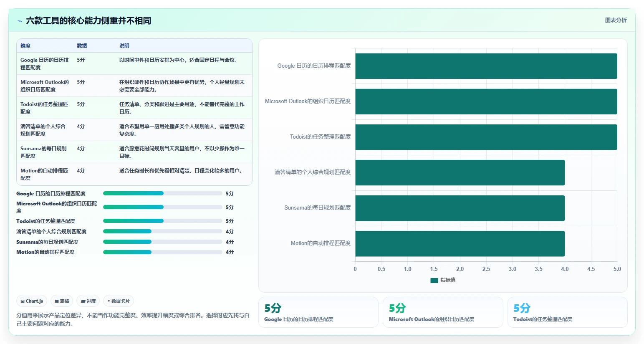Click the chart axis label Google 日历的日历排程匹配度
644x344 pixels.
(314, 66)
